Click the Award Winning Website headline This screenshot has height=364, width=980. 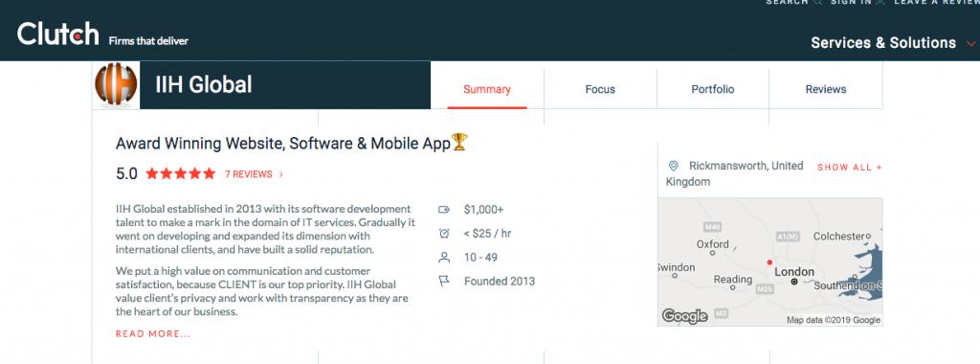[x=283, y=144]
